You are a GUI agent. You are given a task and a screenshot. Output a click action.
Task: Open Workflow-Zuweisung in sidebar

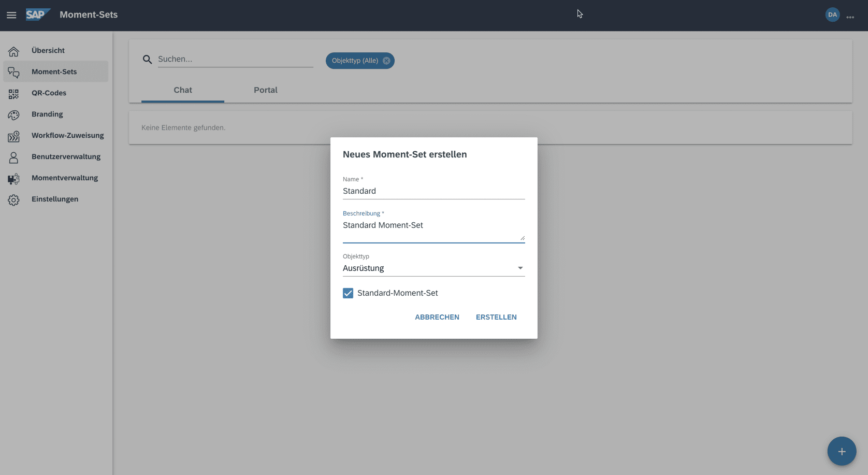pos(56,136)
